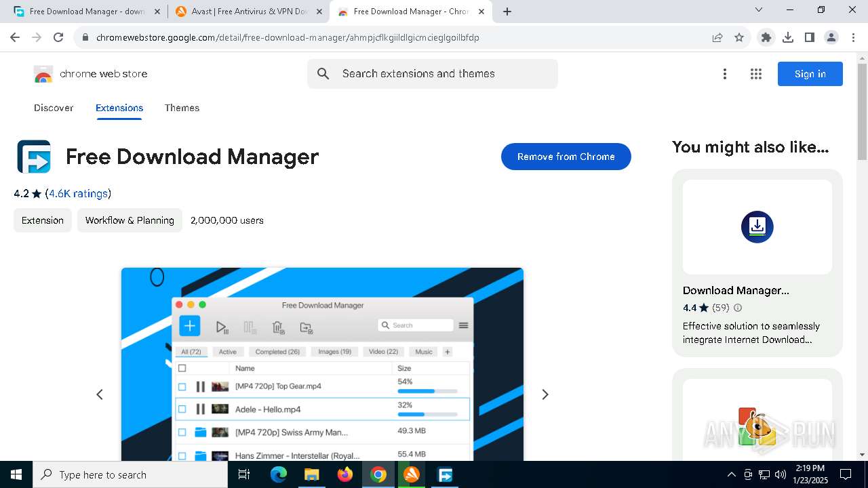Screen dimensions: 868x488
Task: Open the 4.6K ratings link
Action: (x=78, y=194)
